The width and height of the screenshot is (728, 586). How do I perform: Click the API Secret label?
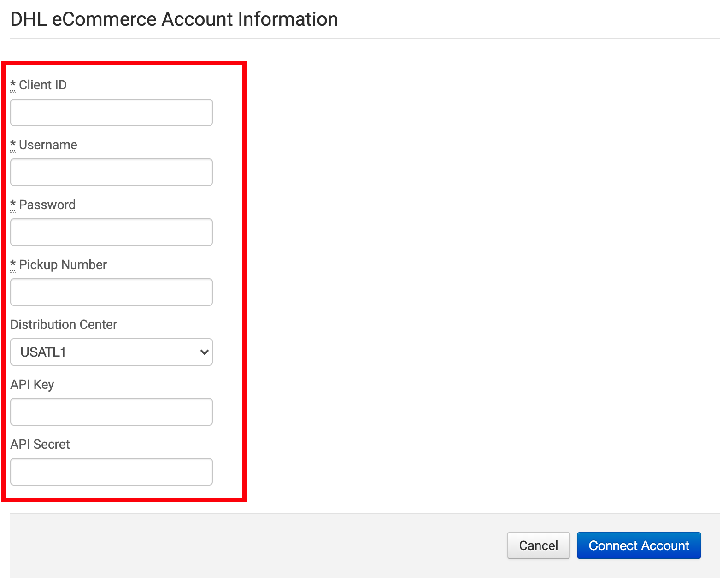(x=40, y=445)
